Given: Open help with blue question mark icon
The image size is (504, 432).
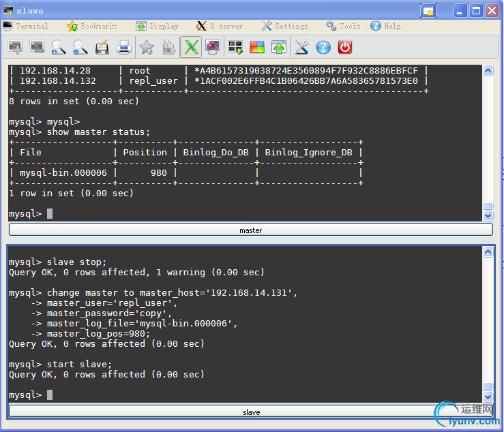Looking at the screenshot, I should click(x=323, y=47).
